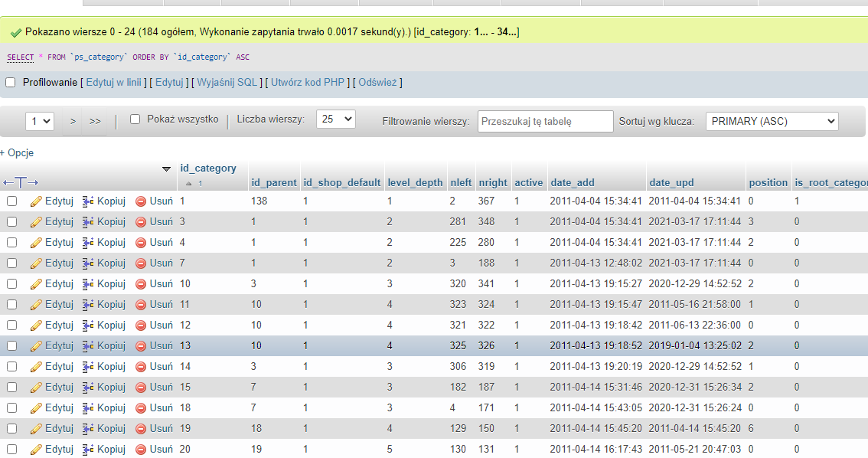Open the Liczba wierszy dropdown showing 25
Image resolution: width=868 pixels, height=458 pixels.
click(x=336, y=119)
